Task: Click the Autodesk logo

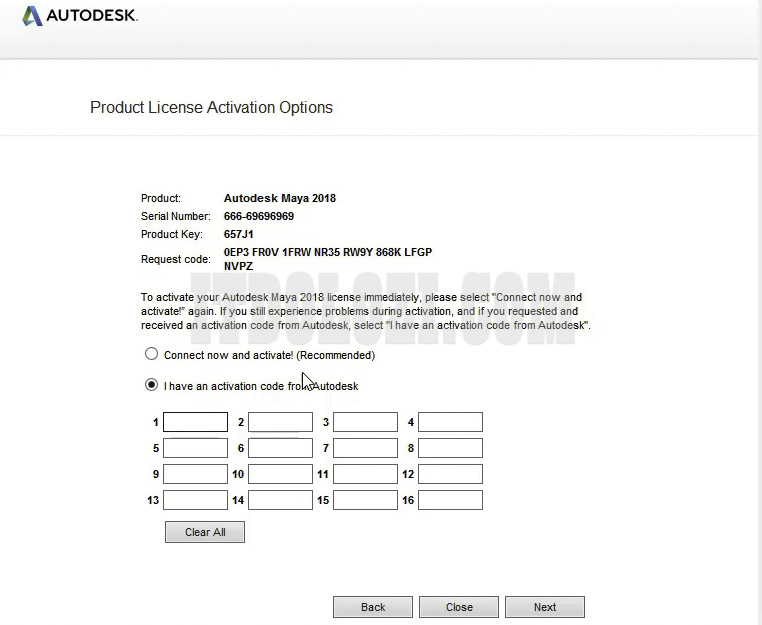Action: point(79,16)
